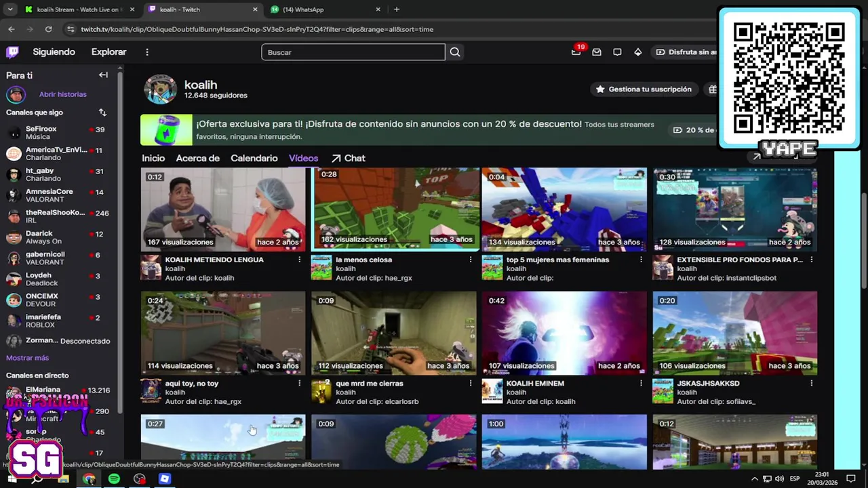Open notifications with the 19 badge

click(576, 52)
